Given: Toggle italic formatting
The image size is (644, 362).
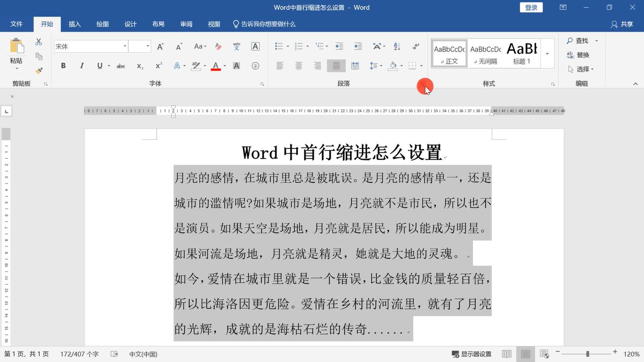Looking at the screenshot, I should [82, 66].
